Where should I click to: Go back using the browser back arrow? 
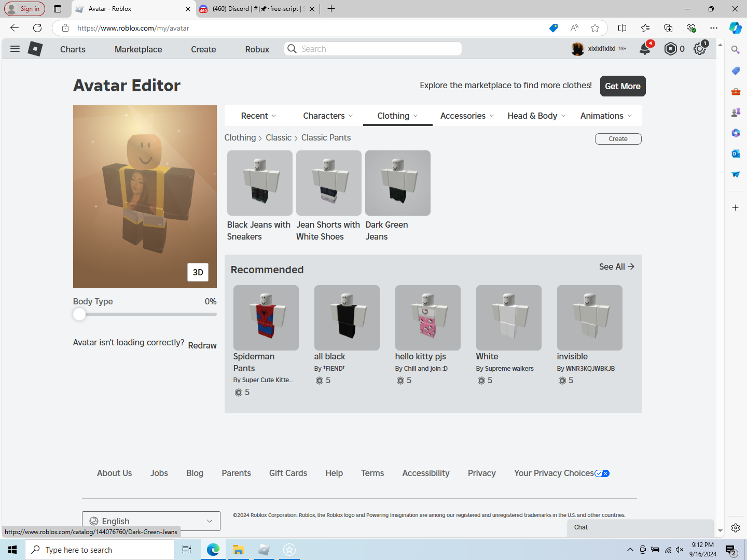15,28
